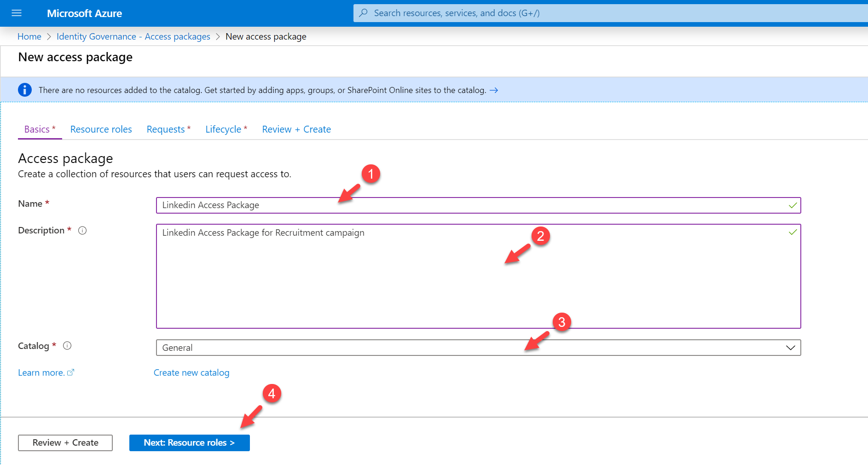Focus the search resources box
This screenshot has width=868, height=465.
(x=610, y=13)
